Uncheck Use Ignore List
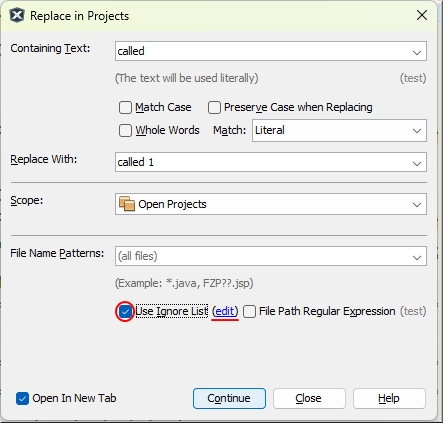Screen dimensions: 444x423 [125, 312]
